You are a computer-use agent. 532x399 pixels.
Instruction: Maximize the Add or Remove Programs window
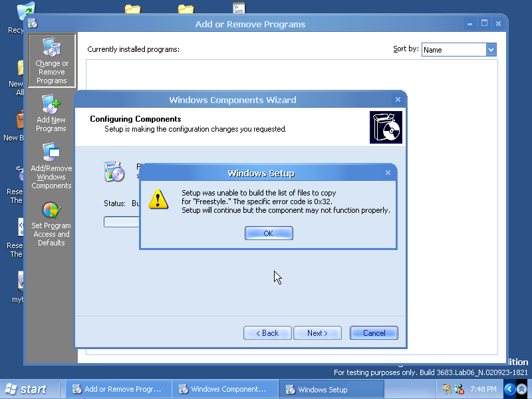[484, 24]
